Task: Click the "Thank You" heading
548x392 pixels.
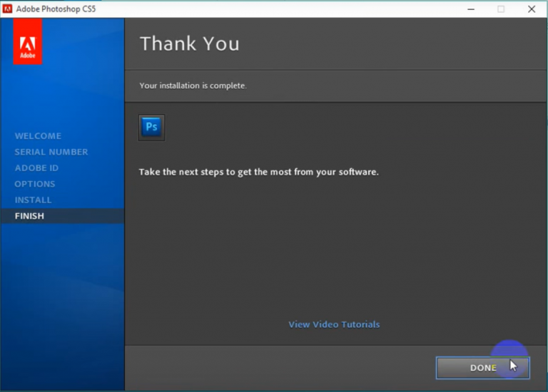Action: pyautogui.click(x=190, y=43)
